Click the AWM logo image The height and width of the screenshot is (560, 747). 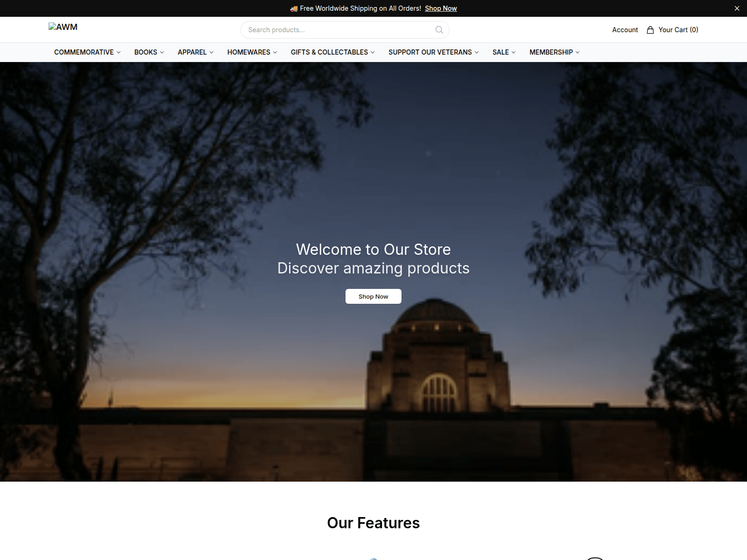click(63, 27)
